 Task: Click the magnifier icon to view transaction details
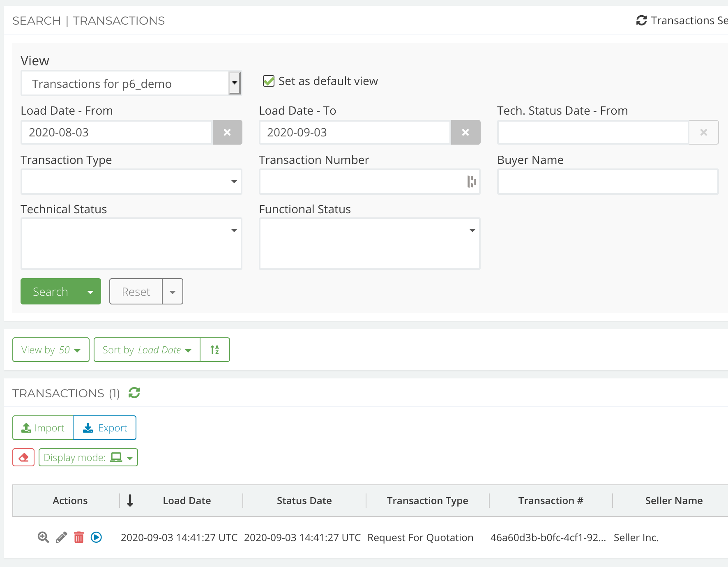43,537
